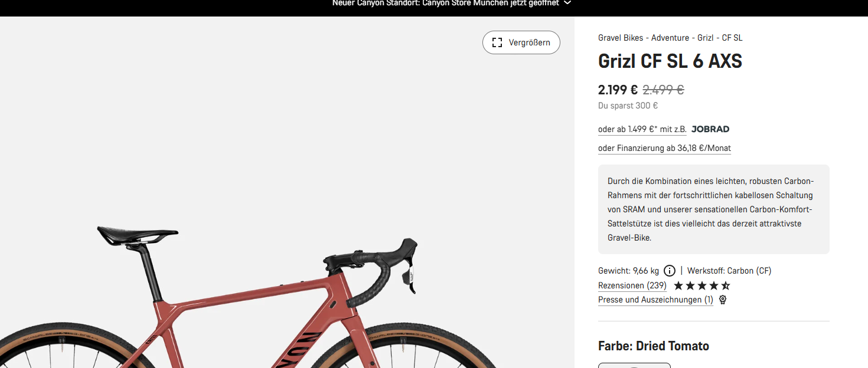
Task: Open the Munich store announcement text
Action: 446,3
